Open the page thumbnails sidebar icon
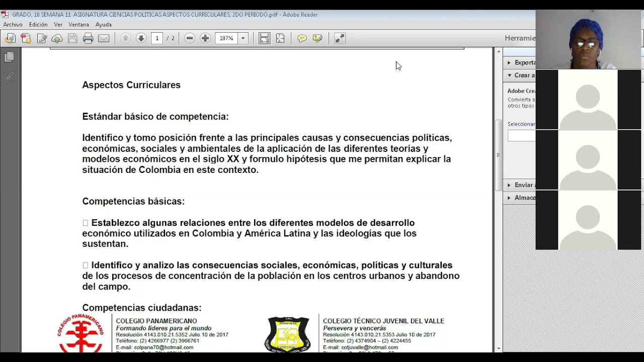This screenshot has width=644, height=362. click(x=9, y=57)
